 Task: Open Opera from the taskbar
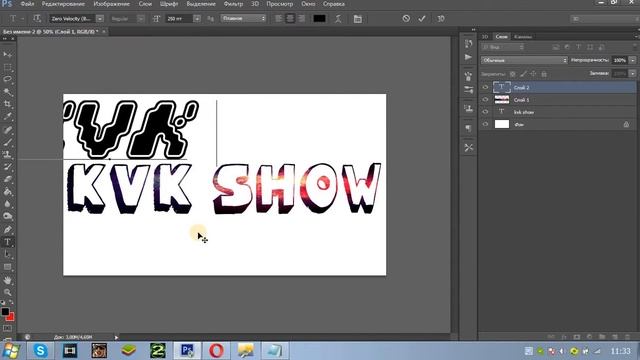point(216,351)
